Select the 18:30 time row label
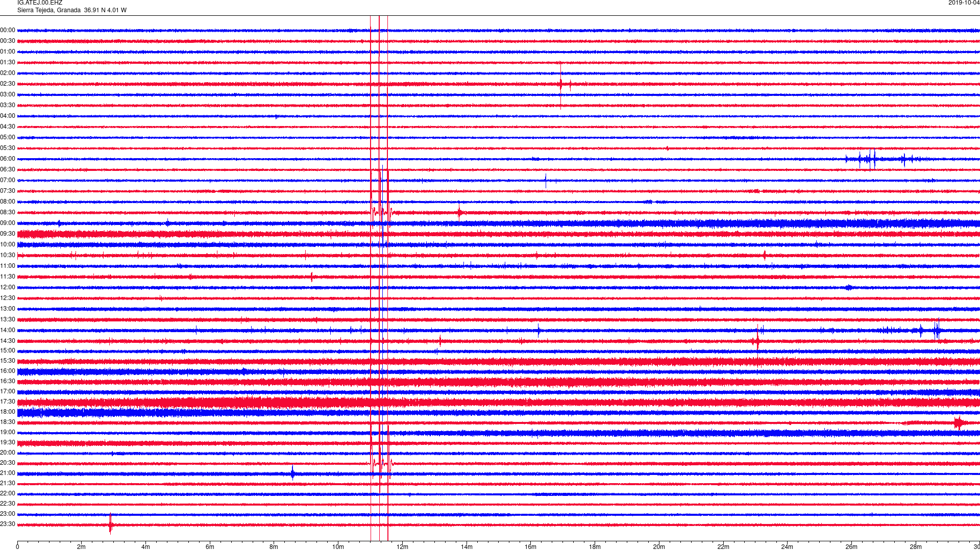 click(8, 422)
